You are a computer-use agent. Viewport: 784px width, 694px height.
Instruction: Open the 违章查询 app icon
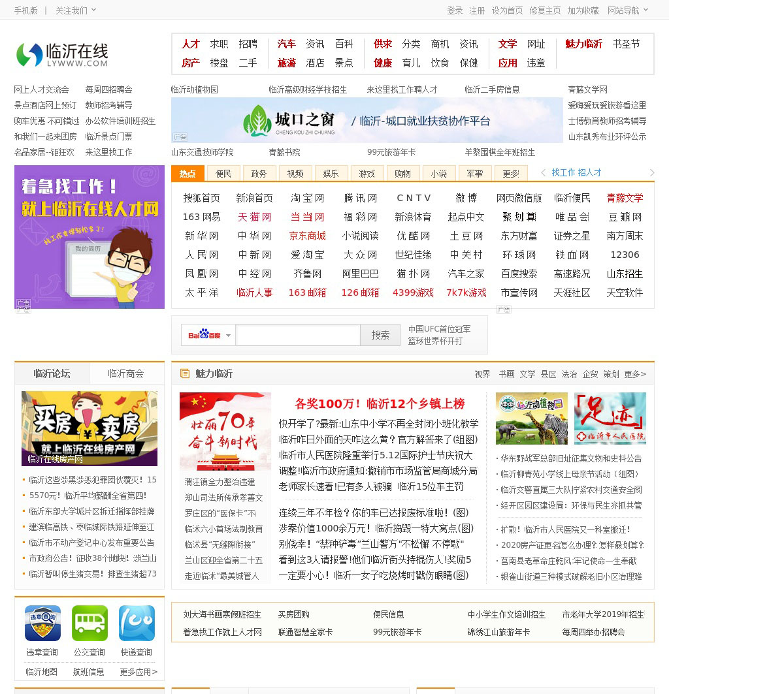click(x=42, y=623)
